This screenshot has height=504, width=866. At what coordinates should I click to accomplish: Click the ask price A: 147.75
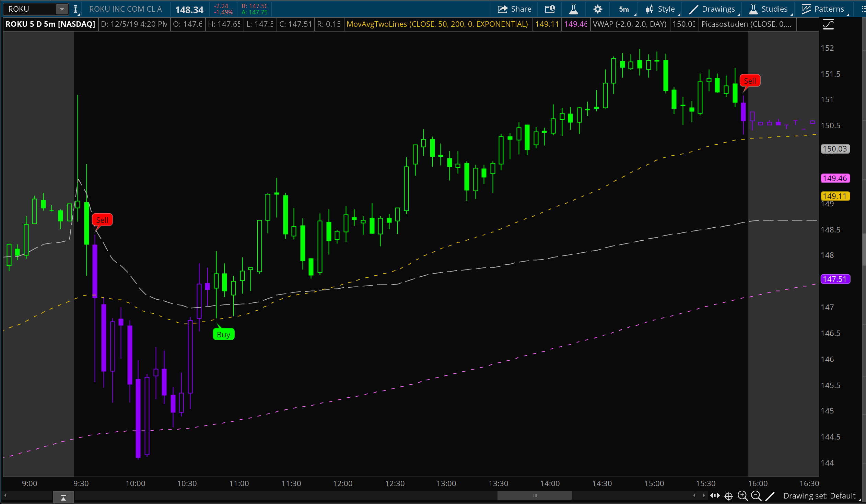click(254, 12)
